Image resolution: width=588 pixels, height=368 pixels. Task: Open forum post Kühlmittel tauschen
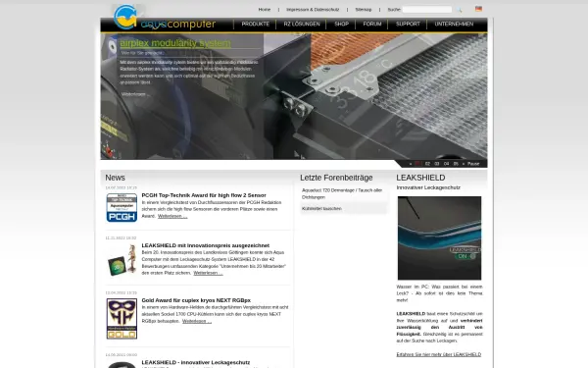pos(321,208)
